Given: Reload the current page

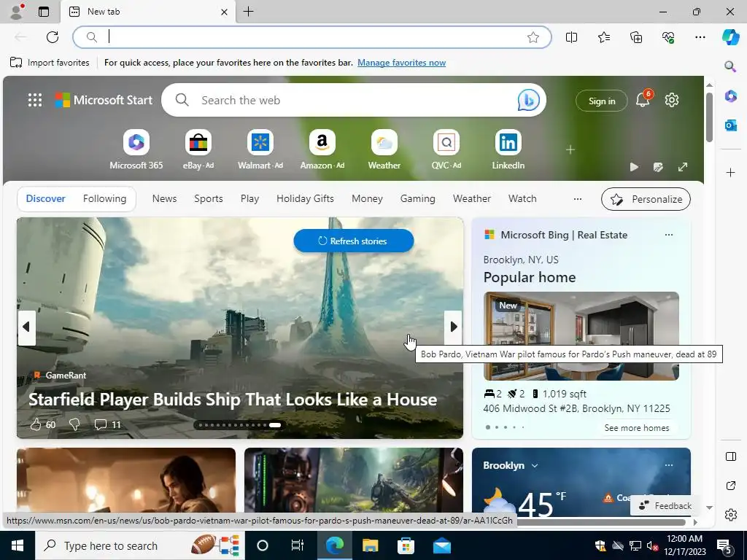Looking at the screenshot, I should click(53, 37).
